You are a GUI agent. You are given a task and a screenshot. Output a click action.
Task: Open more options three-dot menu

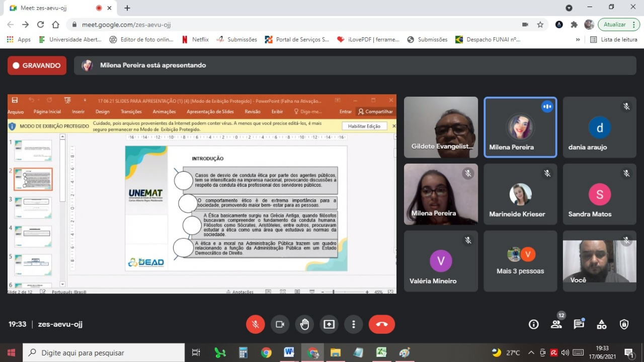pos(354,324)
